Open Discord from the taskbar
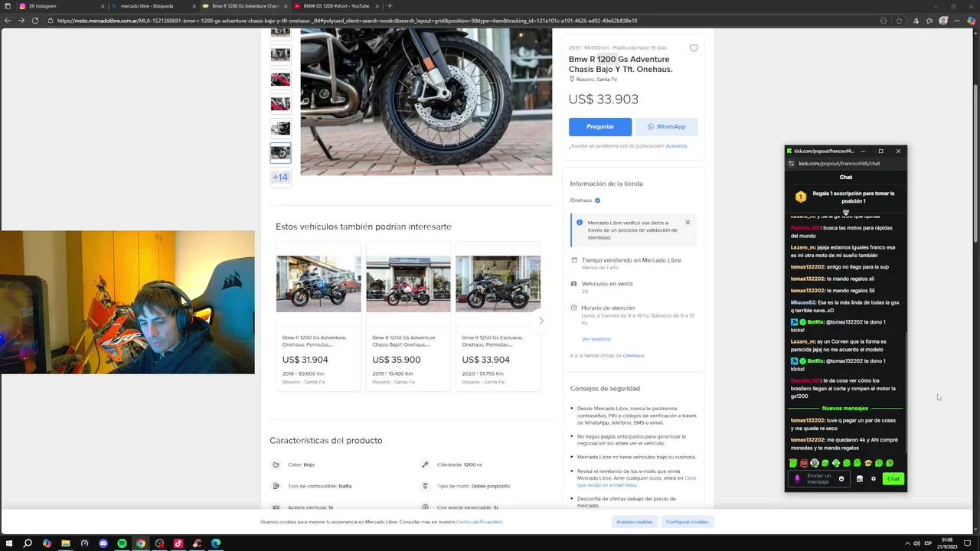This screenshot has width=980, height=551. coord(103,543)
